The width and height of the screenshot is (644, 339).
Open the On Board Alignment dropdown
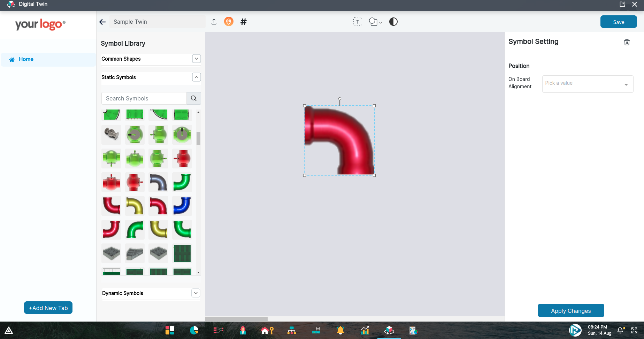[587, 84]
